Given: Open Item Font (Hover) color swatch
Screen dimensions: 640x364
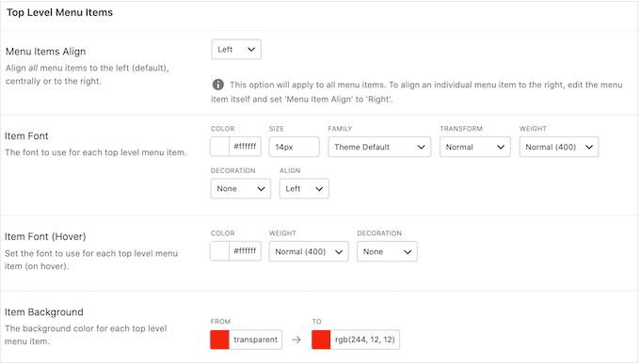Looking at the screenshot, I should [219, 251].
